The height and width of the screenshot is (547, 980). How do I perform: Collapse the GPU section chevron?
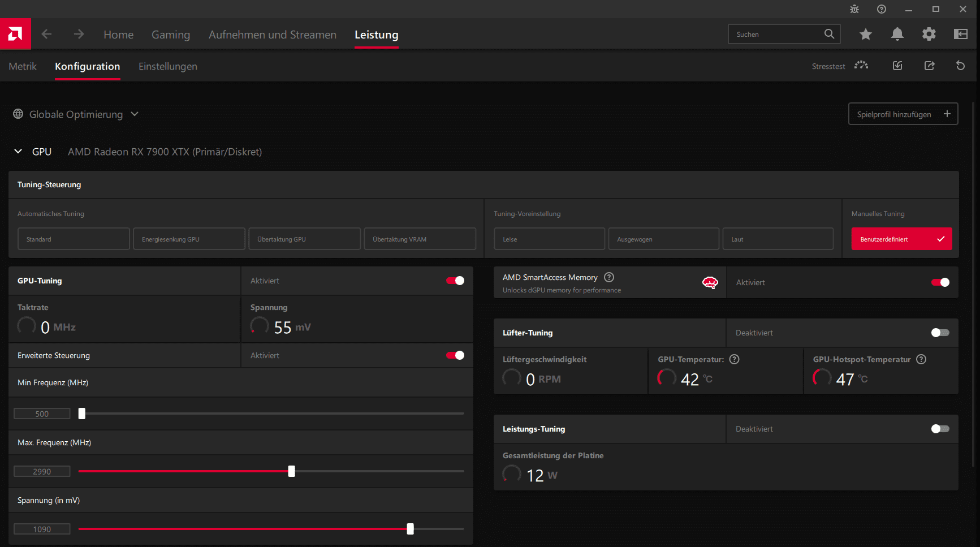[18, 152]
